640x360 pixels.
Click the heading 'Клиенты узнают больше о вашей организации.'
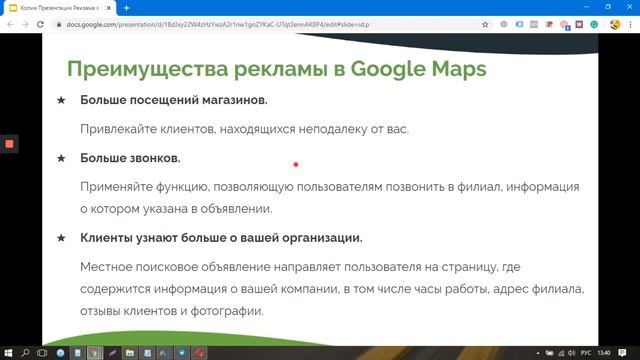pyautogui.click(x=221, y=238)
